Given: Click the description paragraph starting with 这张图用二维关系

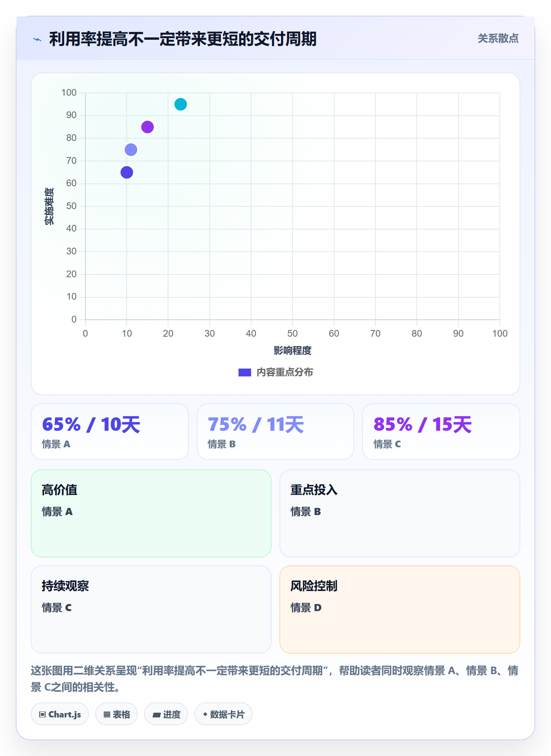Looking at the screenshot, I should point(275,679).
